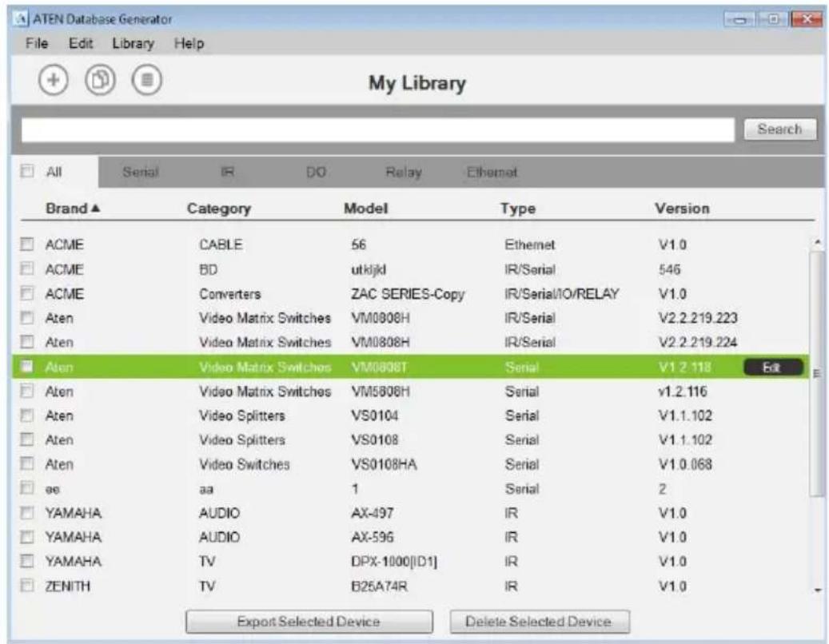Screen dimensions: 829x644
Task: Select the type cell 'IR/Serial/IO/RELAY'
Action: pos(561,294)
